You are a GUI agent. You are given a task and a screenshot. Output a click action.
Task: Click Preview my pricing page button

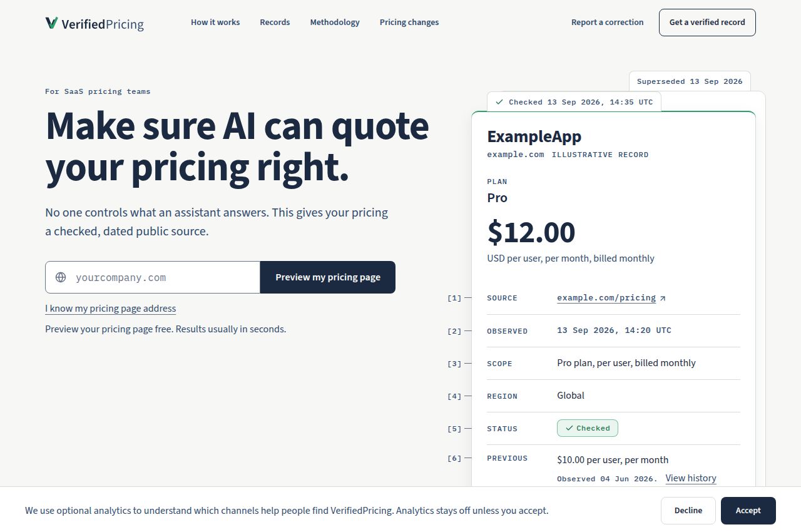pyautogui.click(x=328, y=277)
